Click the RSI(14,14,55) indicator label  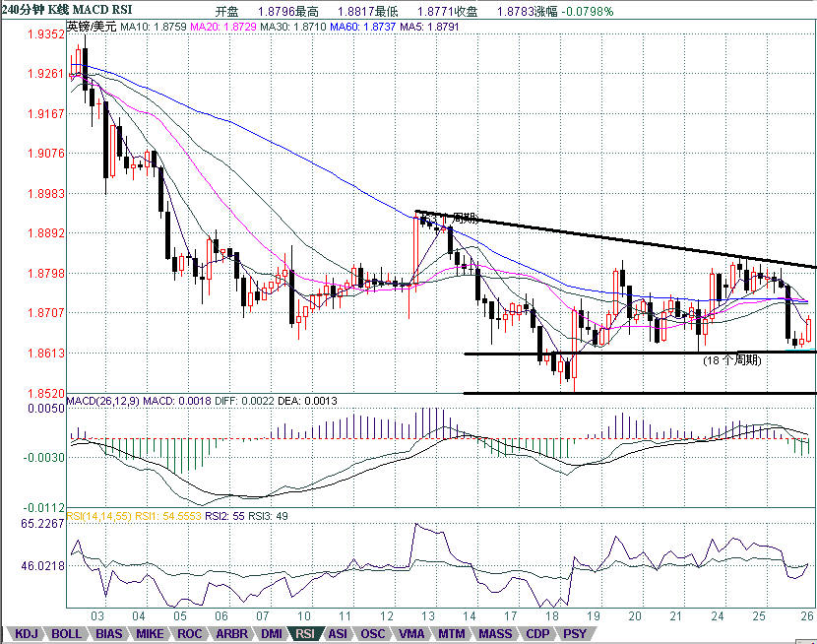tap(99, 516)
